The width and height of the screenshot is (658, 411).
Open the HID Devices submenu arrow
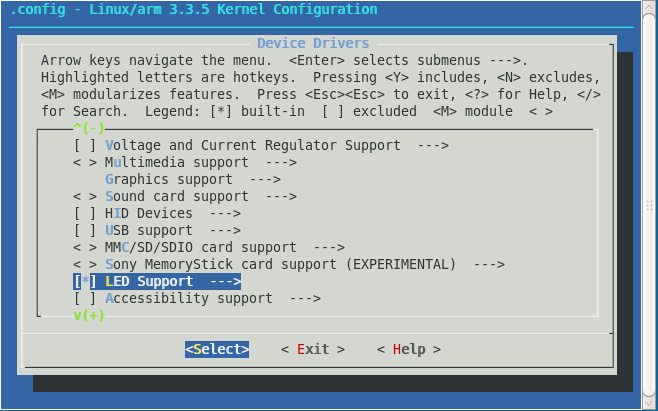[x=225, y=213]
